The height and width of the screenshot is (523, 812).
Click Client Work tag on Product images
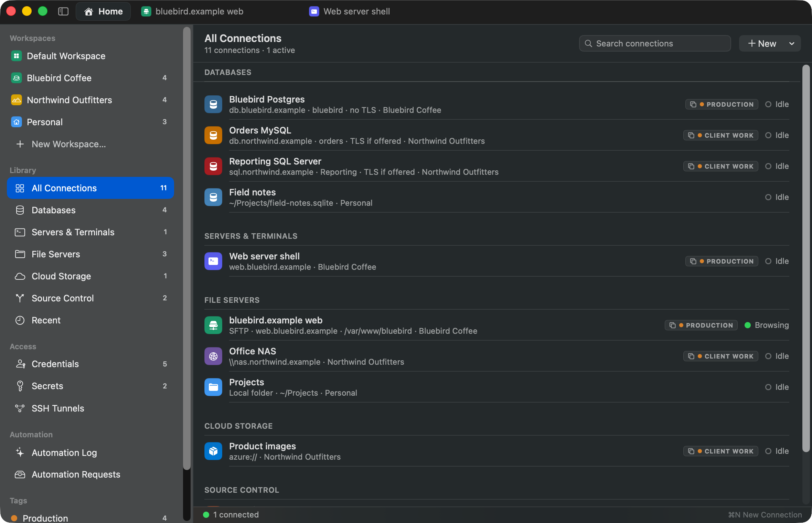click(x=721, y=451)
